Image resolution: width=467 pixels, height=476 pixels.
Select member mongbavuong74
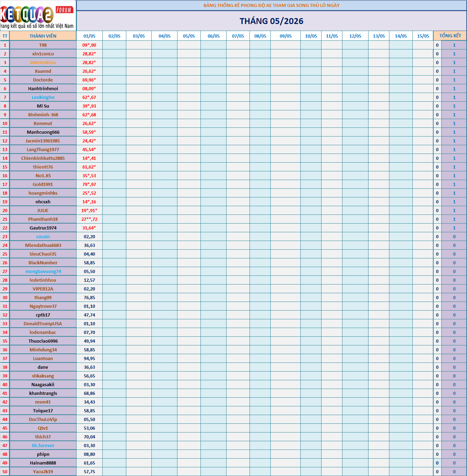click(43, 271)
